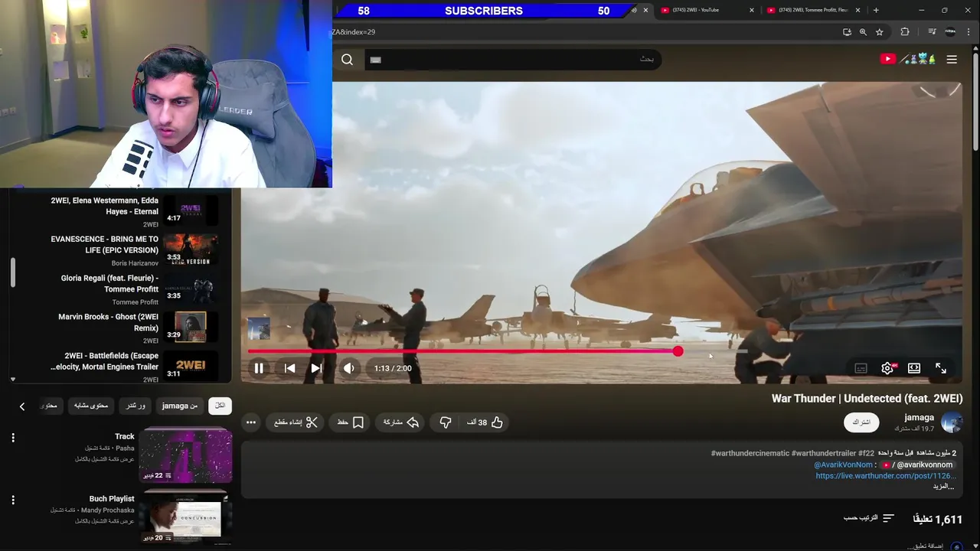
Task: Open the media control icon in toolbar
Action: [x=932, y=32]
